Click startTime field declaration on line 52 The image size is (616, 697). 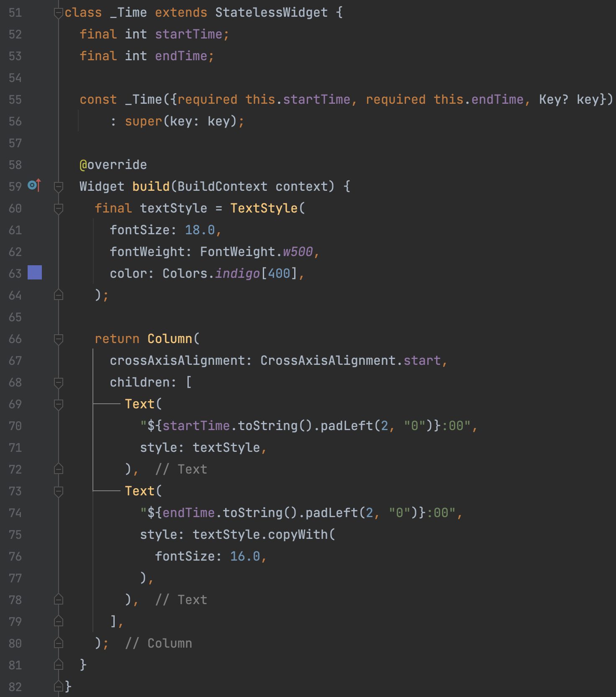189,34
